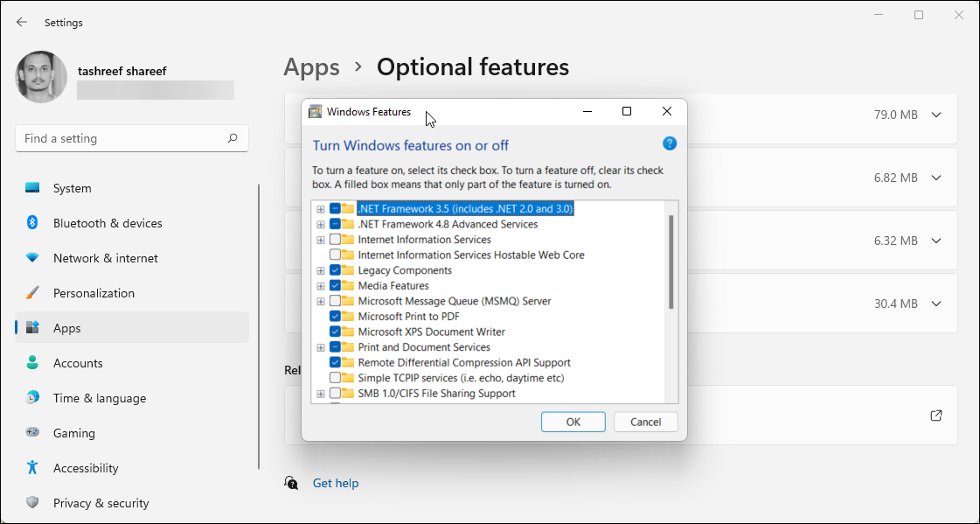The height and width of the screenshot is (524, 980).
Task: Uncheck Microsoft Print to PDF
Action: [335, 316]
